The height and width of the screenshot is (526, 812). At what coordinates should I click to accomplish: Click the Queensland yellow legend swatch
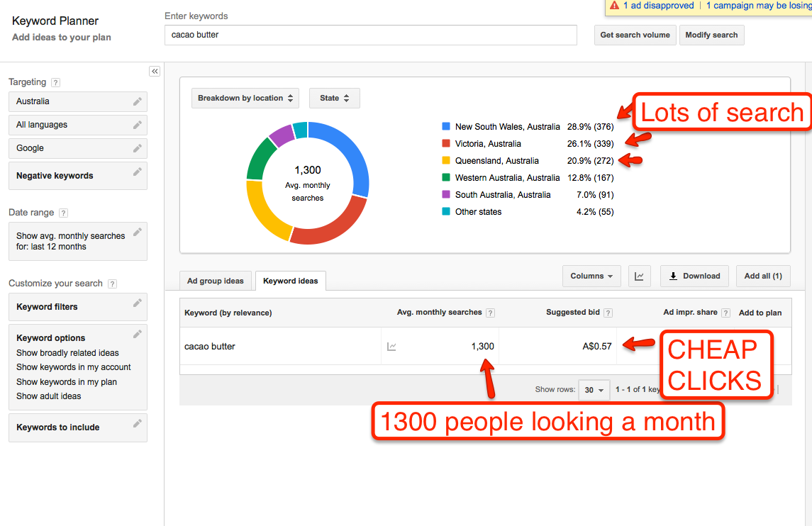(x=446, y=160)
